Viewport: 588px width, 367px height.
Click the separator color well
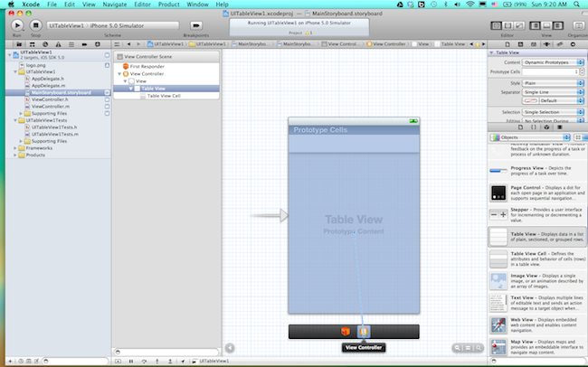530,100
